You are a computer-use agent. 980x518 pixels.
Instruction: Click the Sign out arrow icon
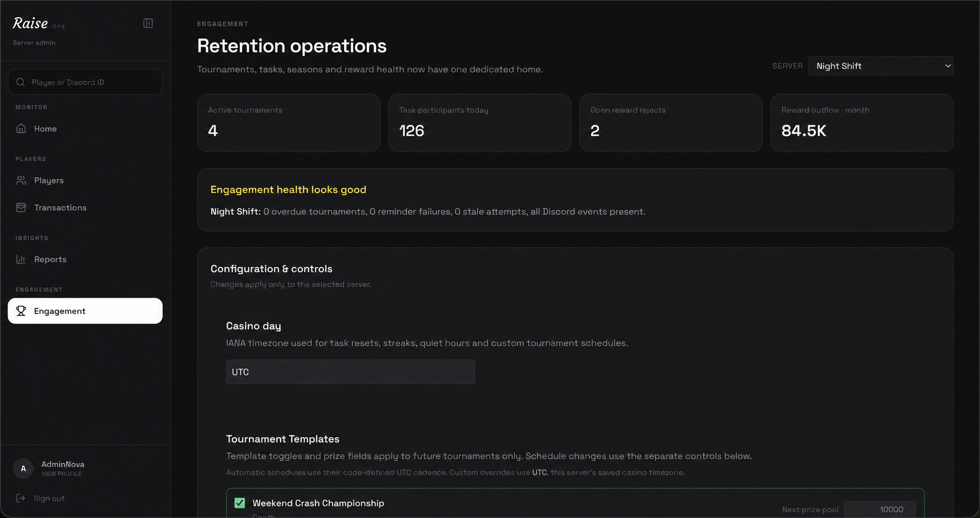21,498
